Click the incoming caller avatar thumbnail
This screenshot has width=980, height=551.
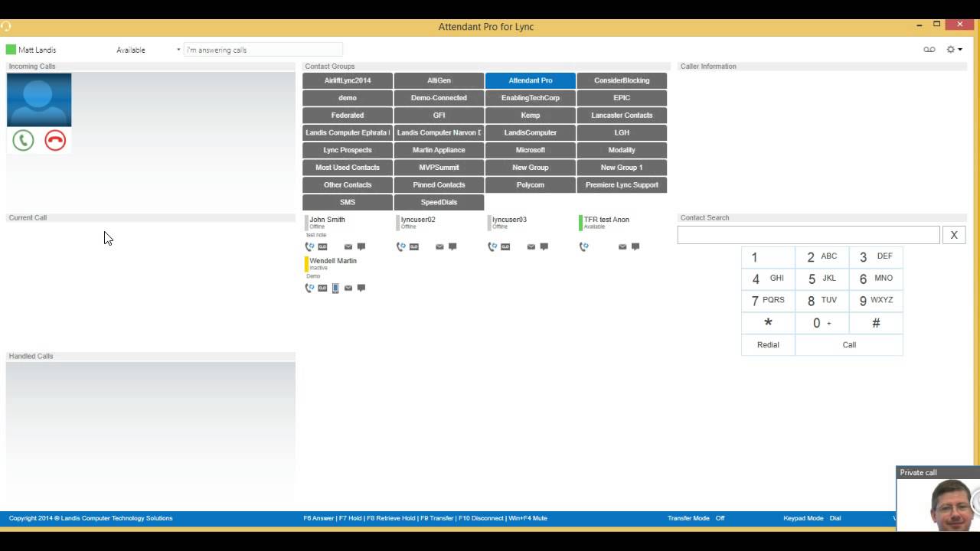point(39,100)
